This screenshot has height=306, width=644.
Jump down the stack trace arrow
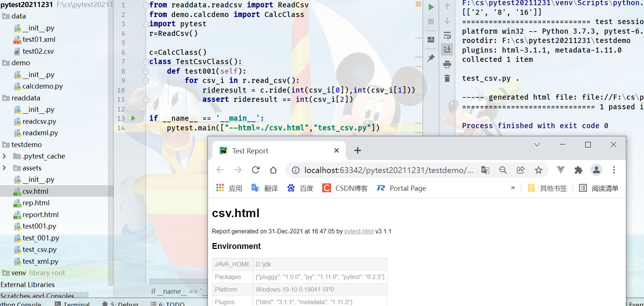tap(447, 21)
